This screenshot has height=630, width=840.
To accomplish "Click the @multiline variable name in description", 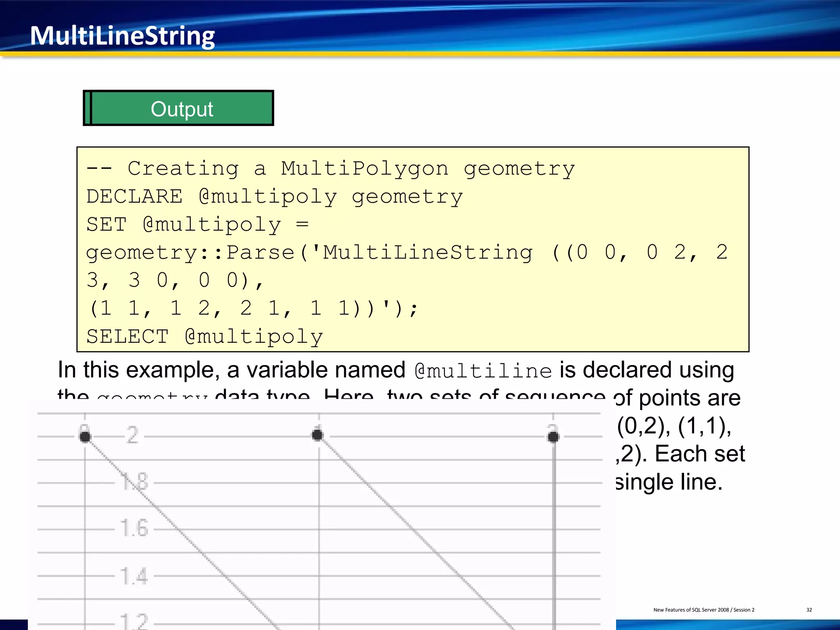I will 483,371.
